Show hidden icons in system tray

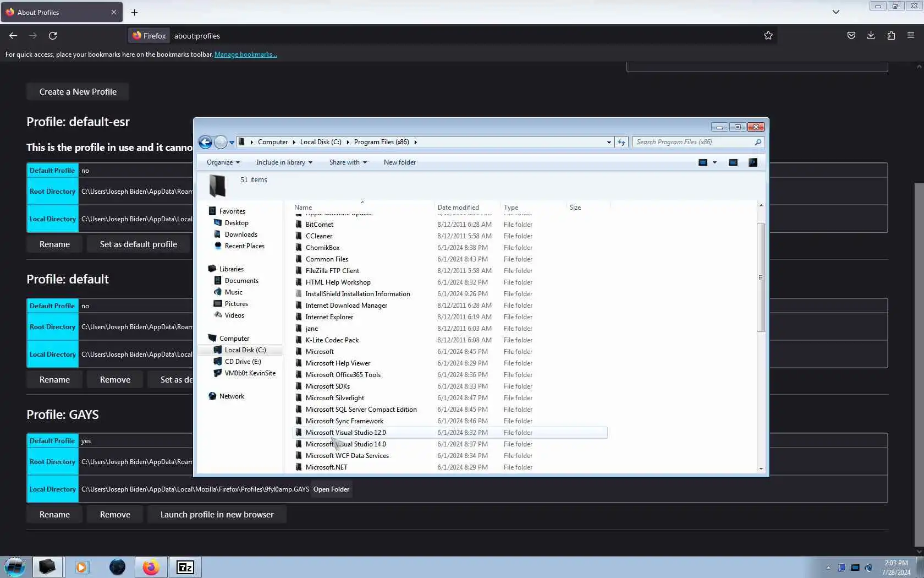tap(828, 568)
